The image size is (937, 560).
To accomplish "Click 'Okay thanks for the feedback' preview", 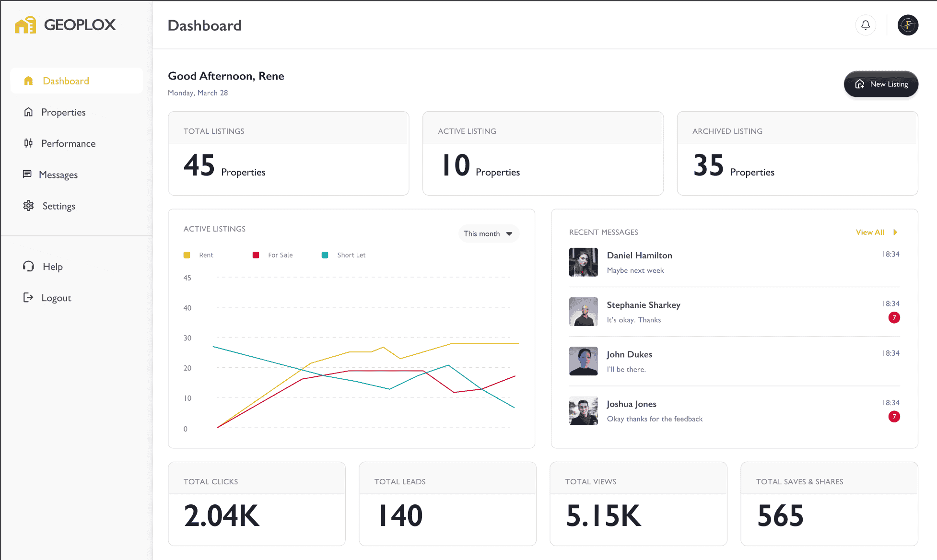I will point(655,419).
